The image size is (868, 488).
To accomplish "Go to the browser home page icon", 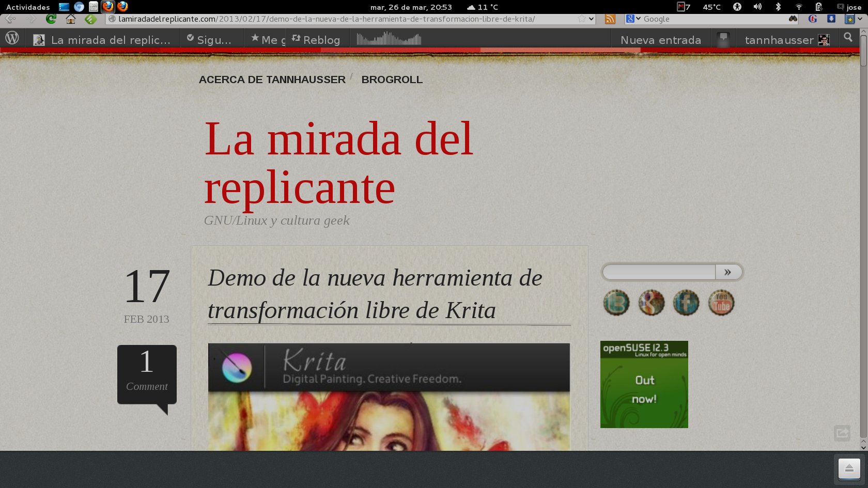I will coord(71,19).
